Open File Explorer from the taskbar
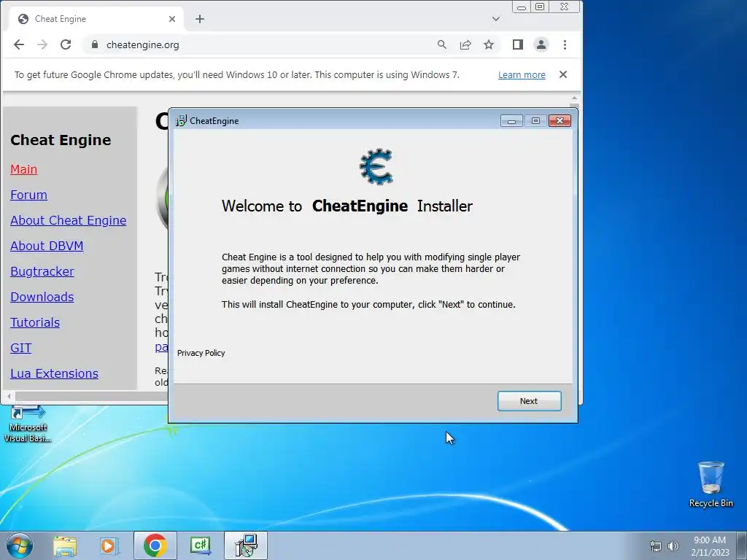747x560 pixels. [65, 545]
